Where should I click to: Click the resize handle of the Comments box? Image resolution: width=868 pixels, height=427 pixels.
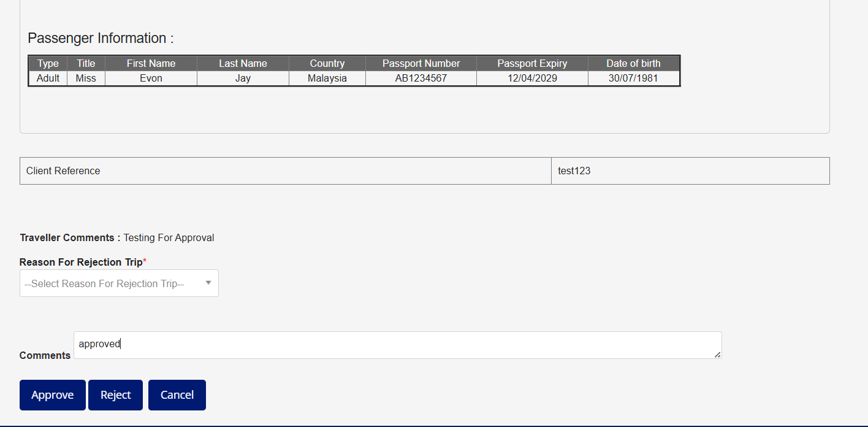pyautogui.click(x=718, y=355)
